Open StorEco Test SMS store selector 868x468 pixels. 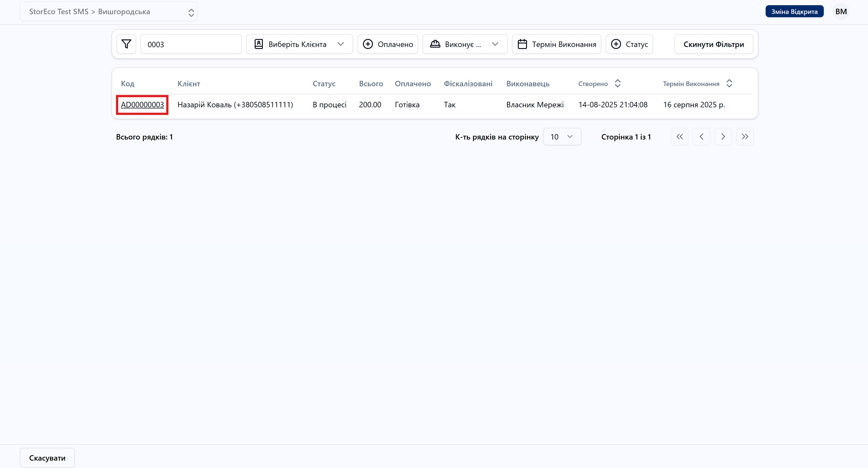coord(109,12)
